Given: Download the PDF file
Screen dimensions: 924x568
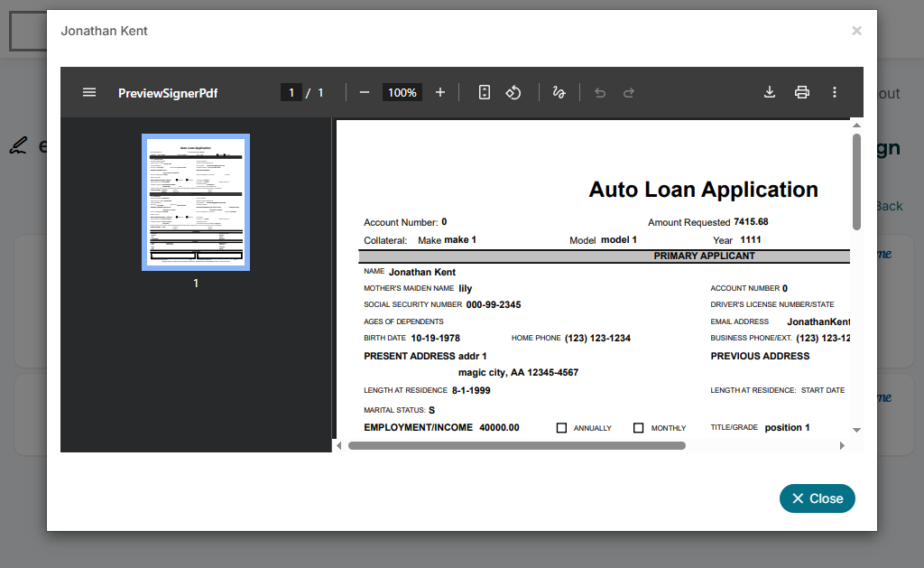Looking at the screenshot, I should click(x=770, y=92).
